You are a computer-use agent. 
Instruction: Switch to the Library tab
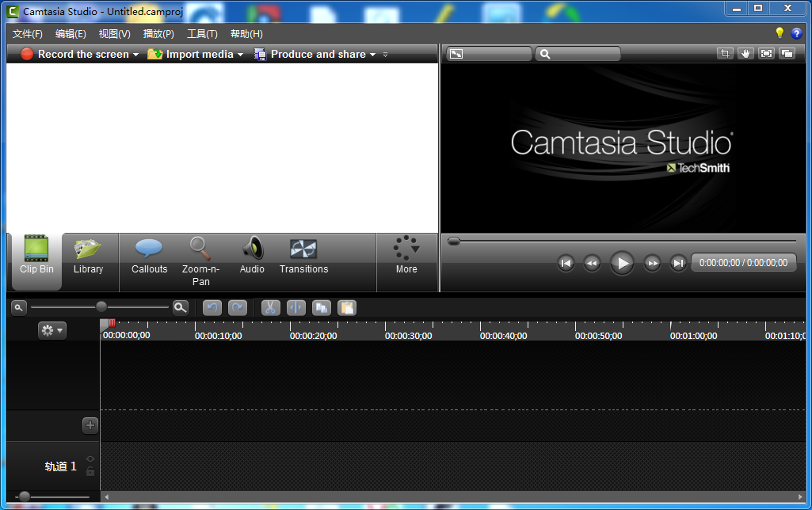[x=88, y=256]
